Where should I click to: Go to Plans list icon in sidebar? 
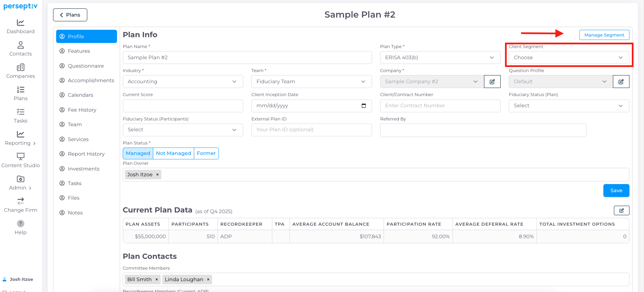pos(21,90)
